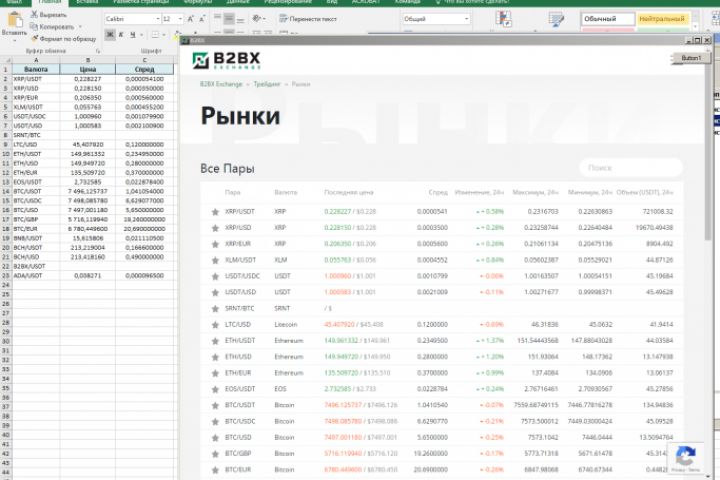The image size is (720, 480).
Task: Click the star icon for ETH/USDT
Action: pyautogui.click(x=215, y=341)
